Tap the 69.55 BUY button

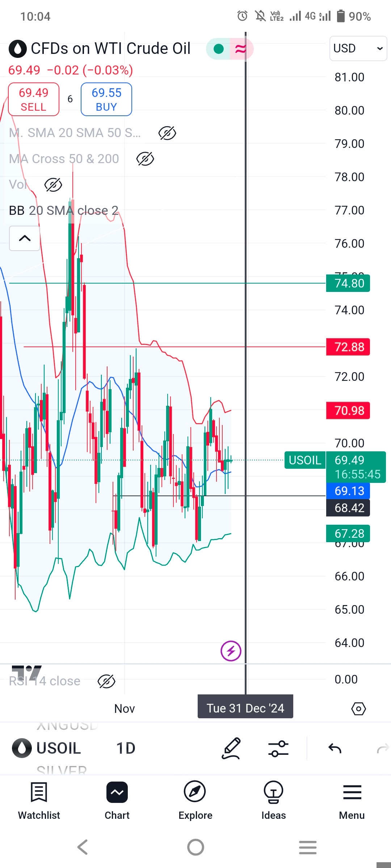106,99
